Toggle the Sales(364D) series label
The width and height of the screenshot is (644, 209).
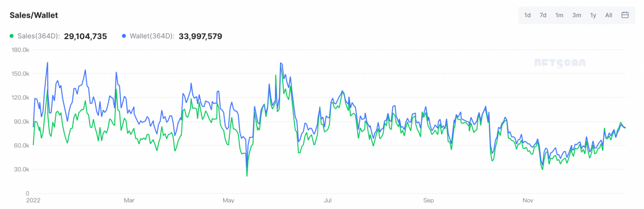tap(39, 37)
